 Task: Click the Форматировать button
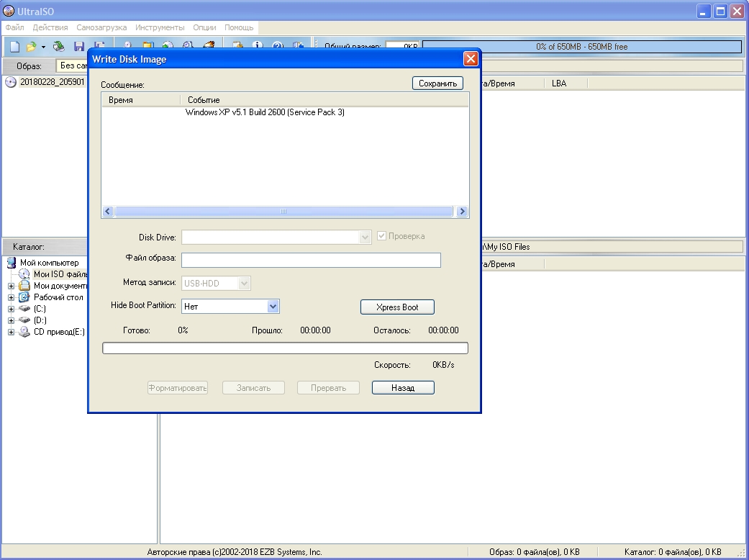[x=177, y=387]
